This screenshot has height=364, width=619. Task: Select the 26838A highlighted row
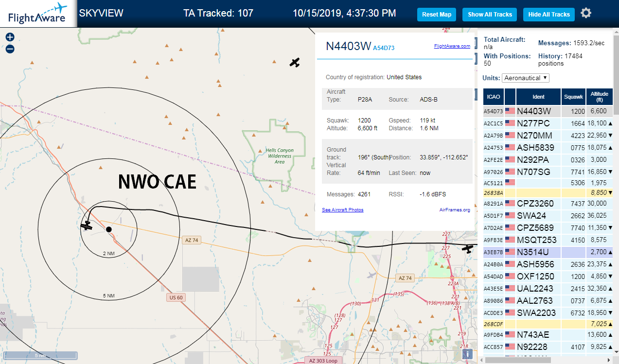[548, 193]
